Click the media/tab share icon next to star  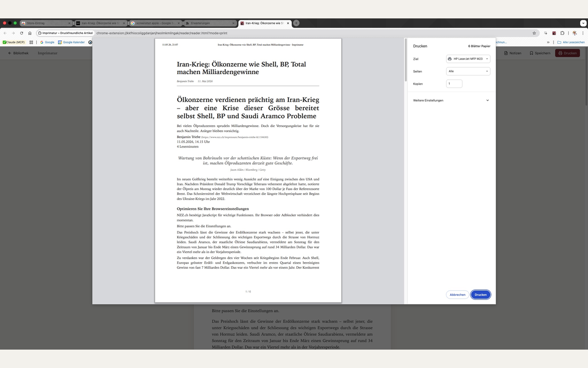[546, 33]
